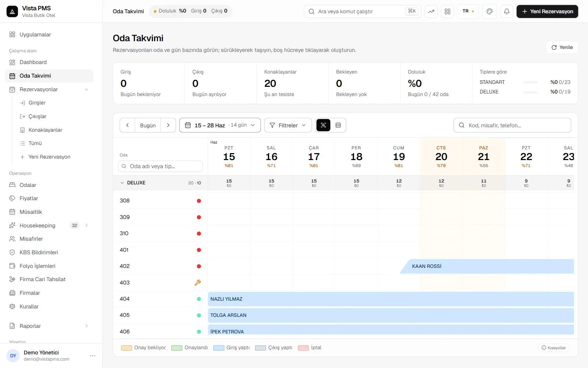Open the Folyo İşlemleri wallet icon
This screenshot has width=588, height=368.
coord(12,266)
